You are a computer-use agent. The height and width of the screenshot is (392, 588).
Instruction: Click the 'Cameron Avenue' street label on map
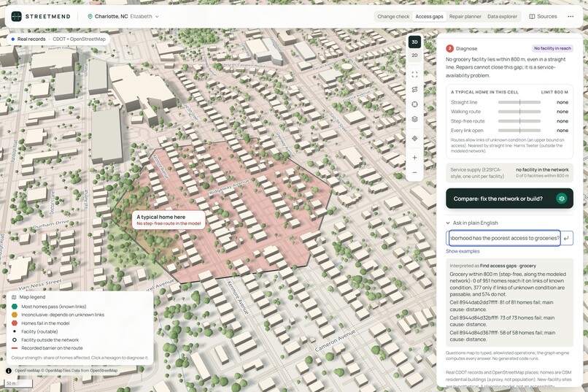(x=335, y=341)
